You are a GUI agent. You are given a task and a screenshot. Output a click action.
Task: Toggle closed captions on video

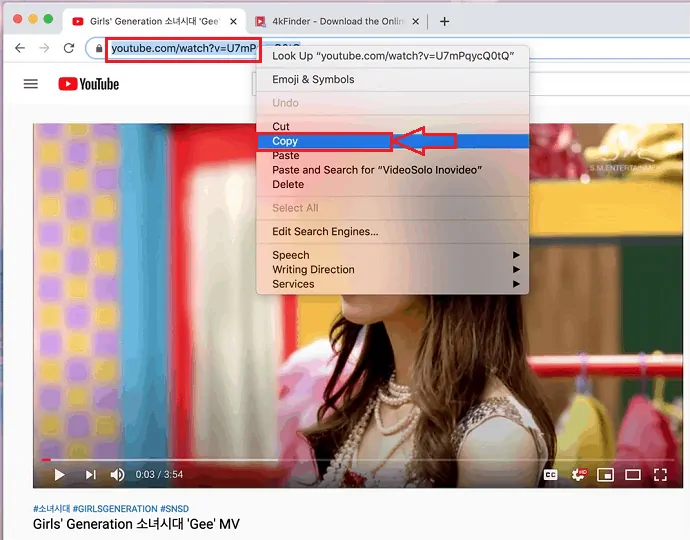coord(550,475)
